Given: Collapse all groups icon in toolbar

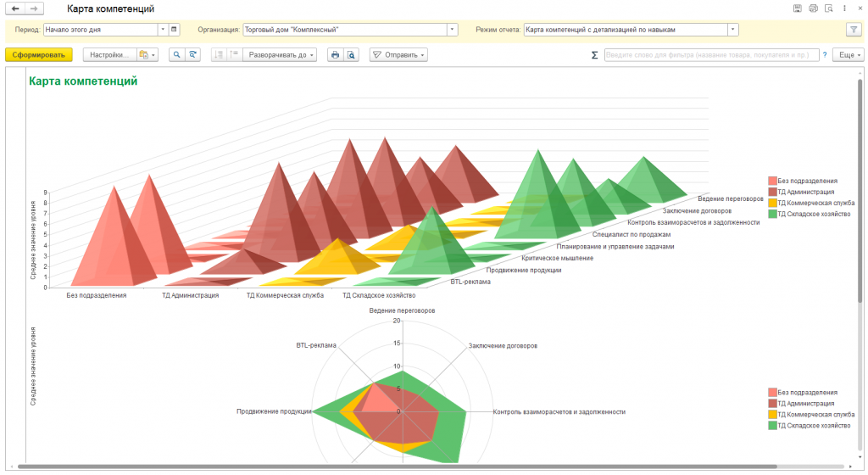Looking at the screenshot, I should point(219,55).
